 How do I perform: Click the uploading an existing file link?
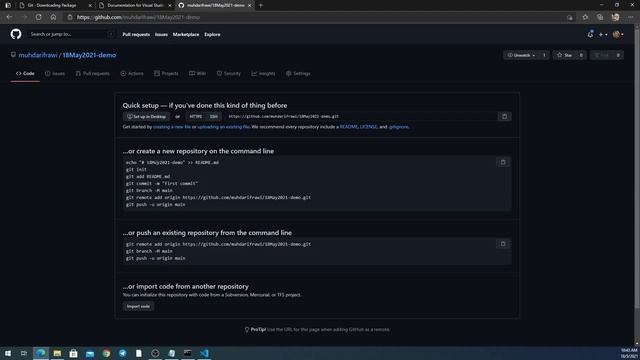tap(223, 127)
